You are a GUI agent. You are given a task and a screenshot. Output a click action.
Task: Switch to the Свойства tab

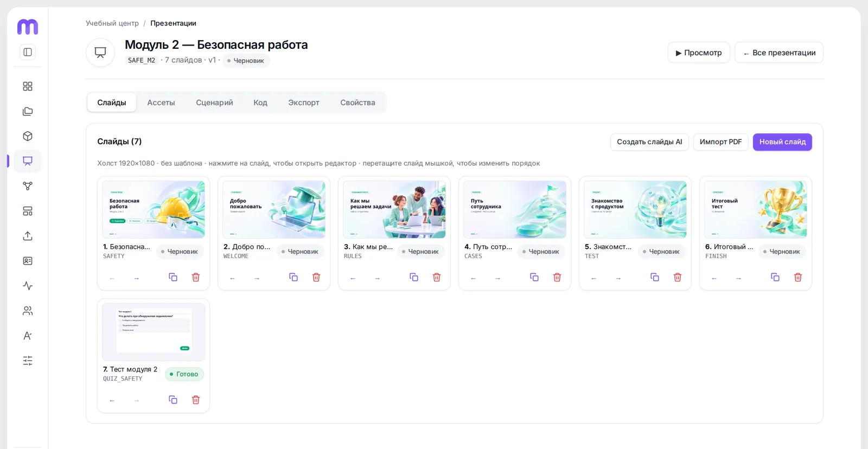358,102
